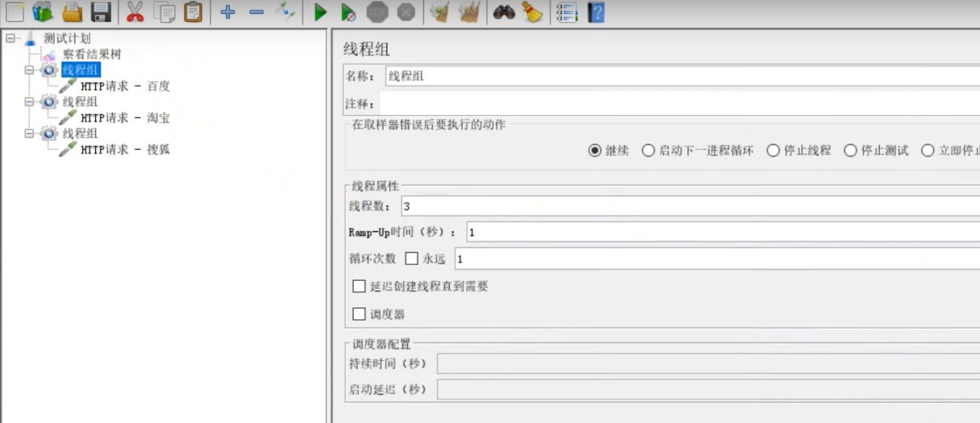
Task: Click the 循环次数 count input field
Action: click(717, 258)
